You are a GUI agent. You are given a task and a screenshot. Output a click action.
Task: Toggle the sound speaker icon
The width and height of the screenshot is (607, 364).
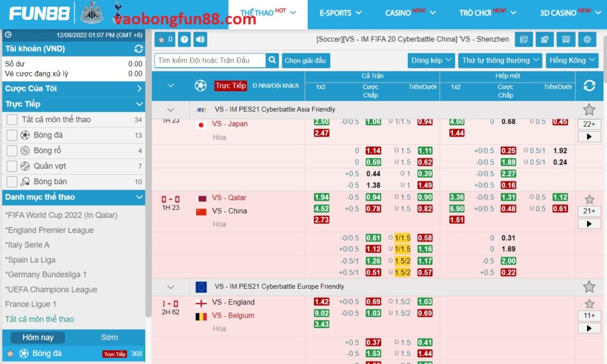[200, 39]
